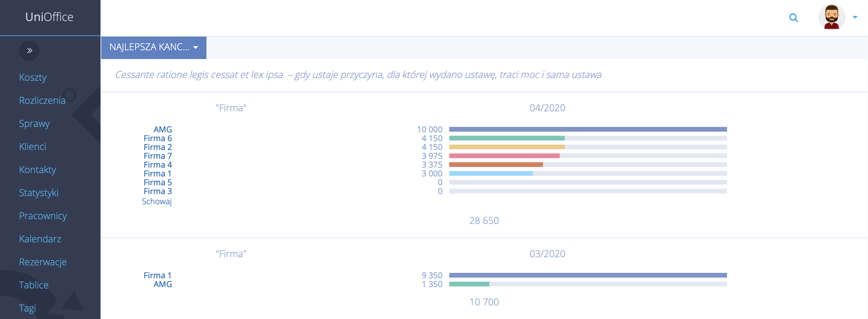Click Firma 1 in 04/2020 list
This screenshot has height=319, width=868.
(158, 173)
